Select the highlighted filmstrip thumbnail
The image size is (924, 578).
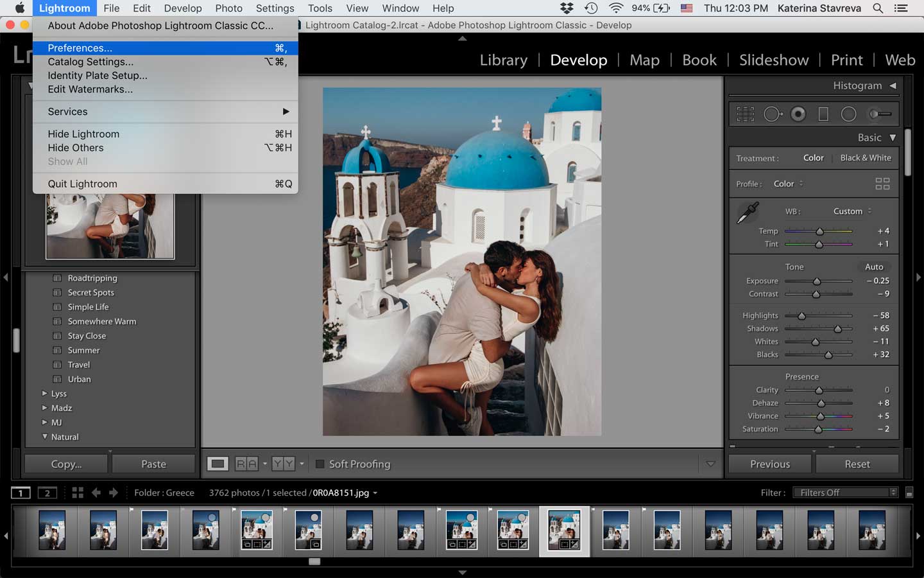[564, 530]
